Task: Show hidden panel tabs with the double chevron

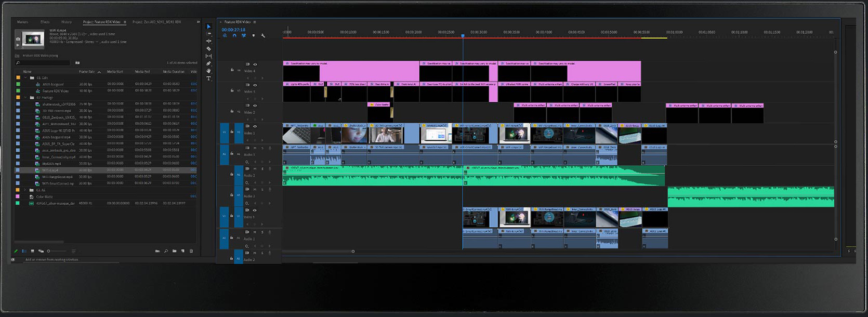Action: (198, 22)
